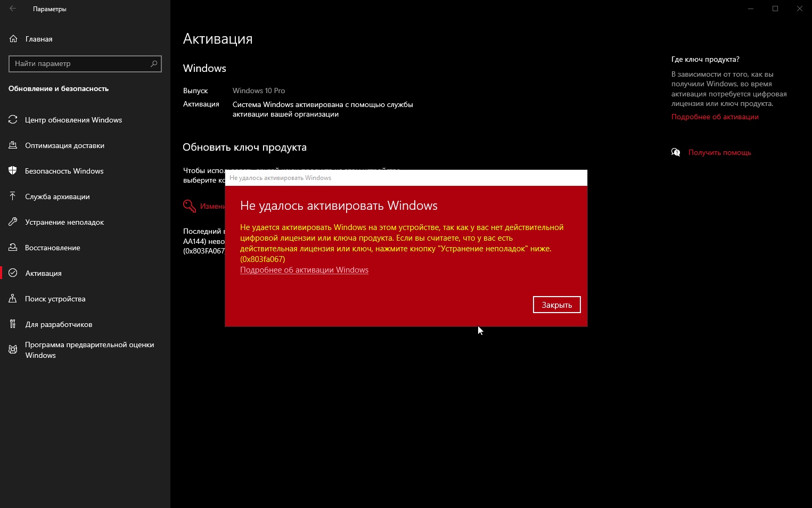Open Подробнее об активации link on right
The image size is (812, 508).
[715, 117]
